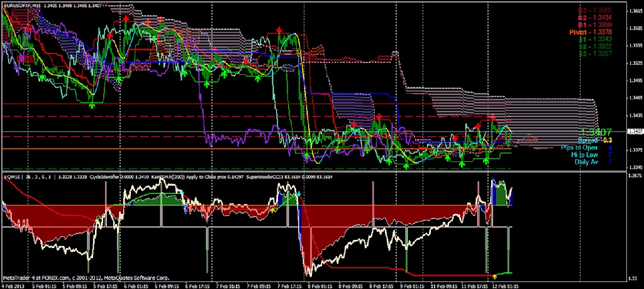Click the large green 1.3407 price display
The width and height of the screenshot is (644, 289).
click(x=596, y=132)
